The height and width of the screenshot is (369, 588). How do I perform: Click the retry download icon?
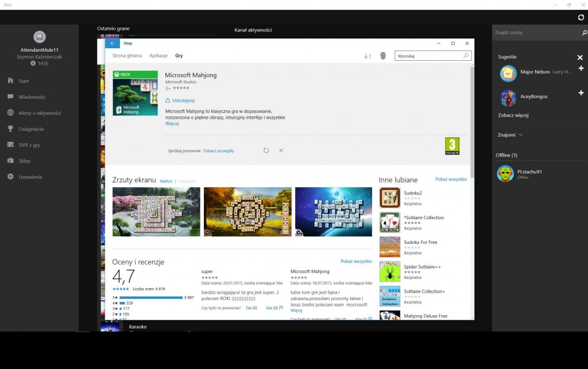[266, 150]
